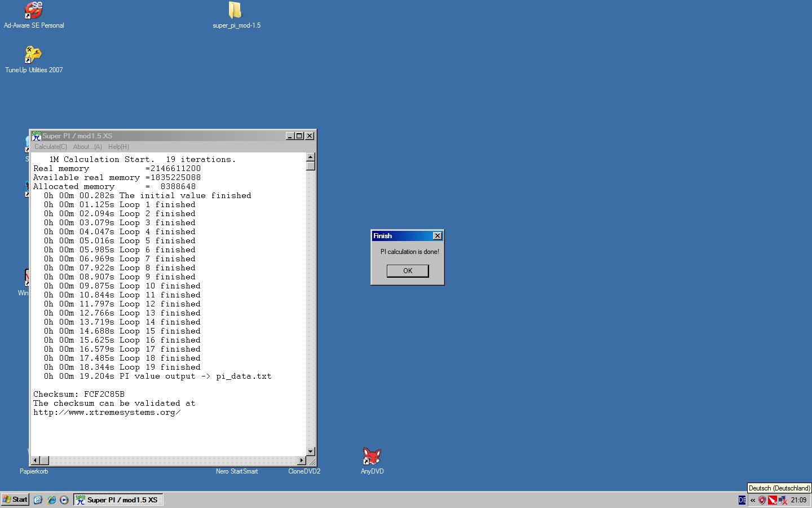The height and width of the screenshot is (508, 812).
Task: Click the 'Loop 9 finished' line
Action: pos(120,277)
